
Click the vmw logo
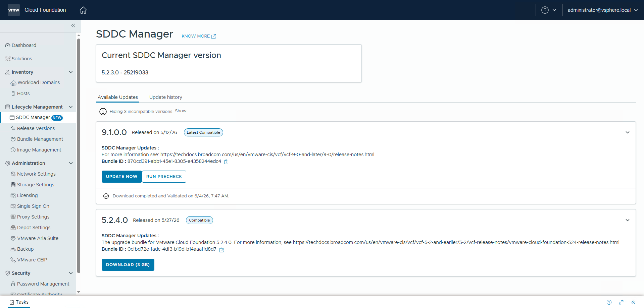click(14, 10)
